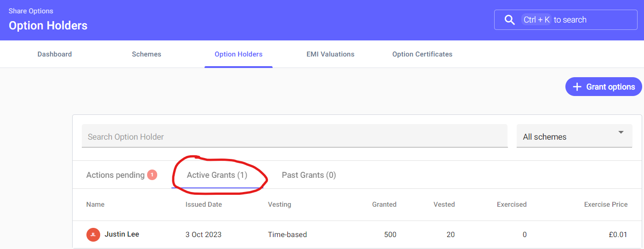Go to the EMI Valuations tab
The width and height of the screenshot is (644, 249).
tap(330, 54)
